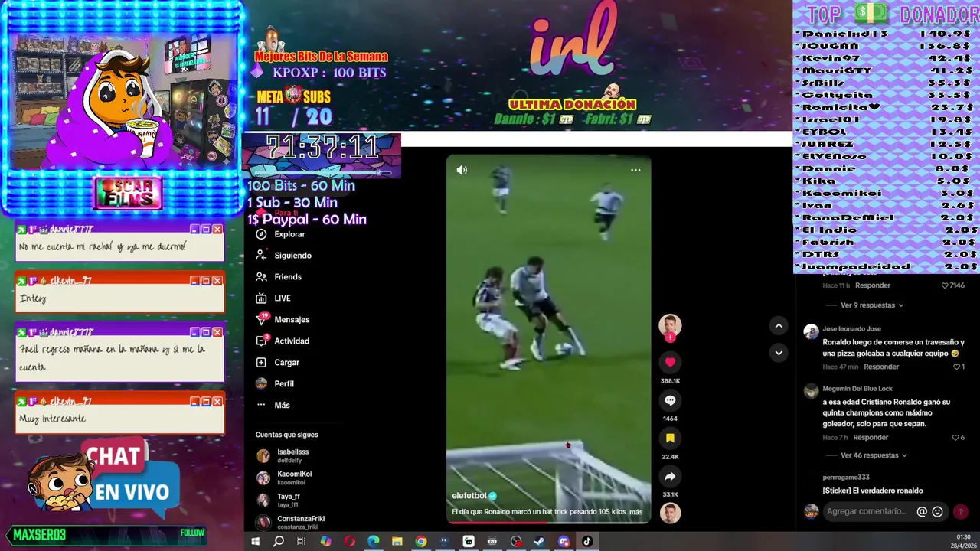Go to previous video with up arrow

point(779,326)
